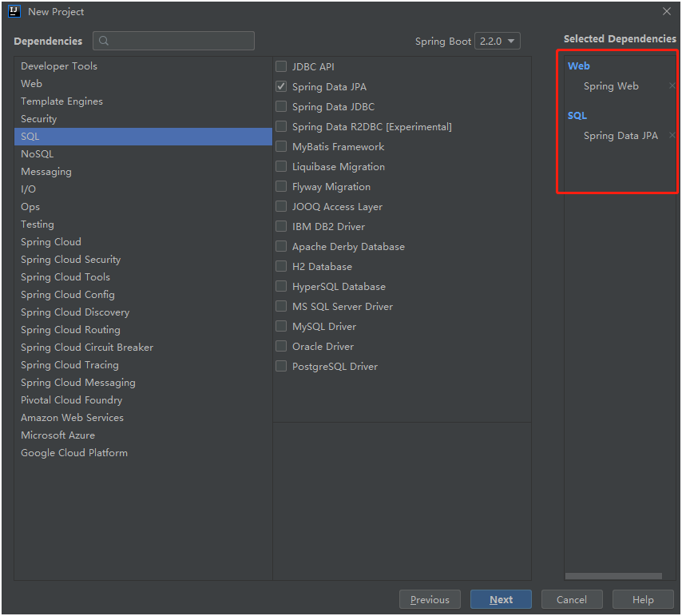The image size is (682, 616).
Task: Cancel the new project wizard
Action: (572, 599)
